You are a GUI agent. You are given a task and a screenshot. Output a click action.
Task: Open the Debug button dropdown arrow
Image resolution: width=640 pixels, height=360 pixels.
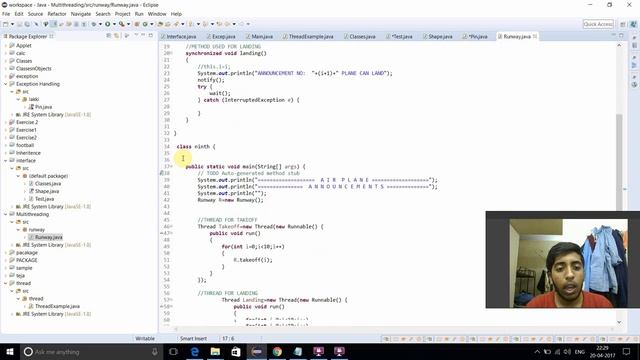pyautogui.click(x=100, y=24)
